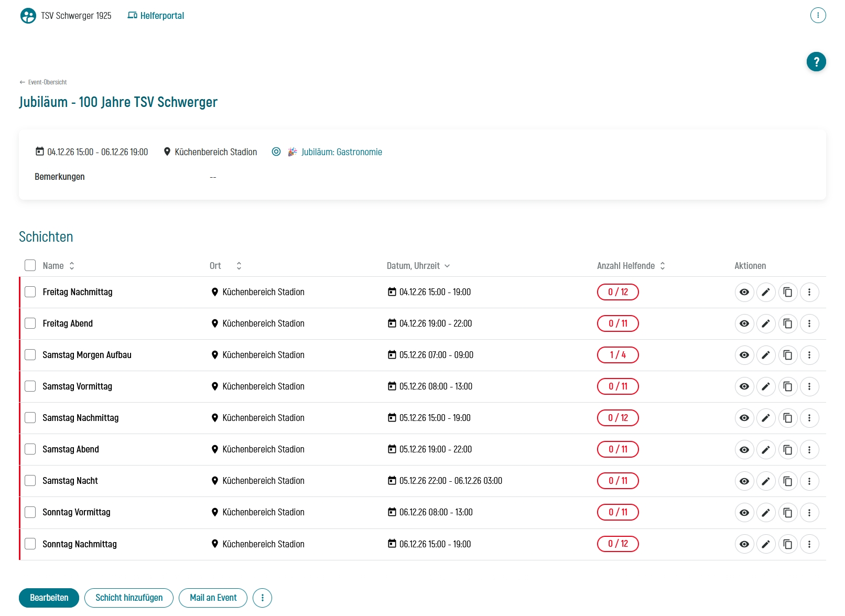
Task: View the Sonntag Vormittag shift via eye icon
Action: click(744, 512)
